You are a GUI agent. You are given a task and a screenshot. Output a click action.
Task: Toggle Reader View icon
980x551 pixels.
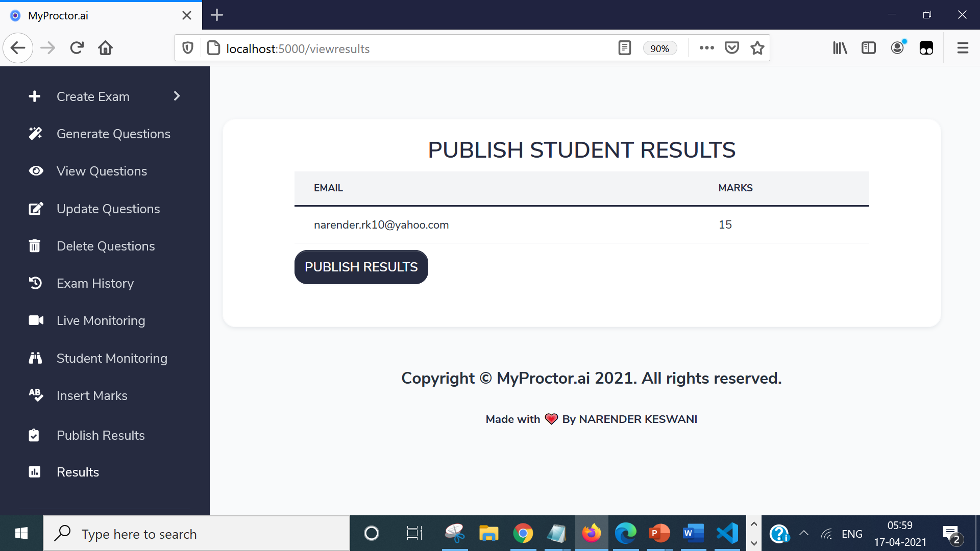click(x=625, y=48)
